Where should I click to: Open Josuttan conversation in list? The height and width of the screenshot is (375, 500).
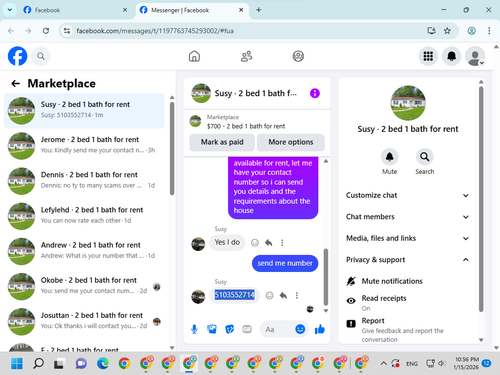[84, 321]
